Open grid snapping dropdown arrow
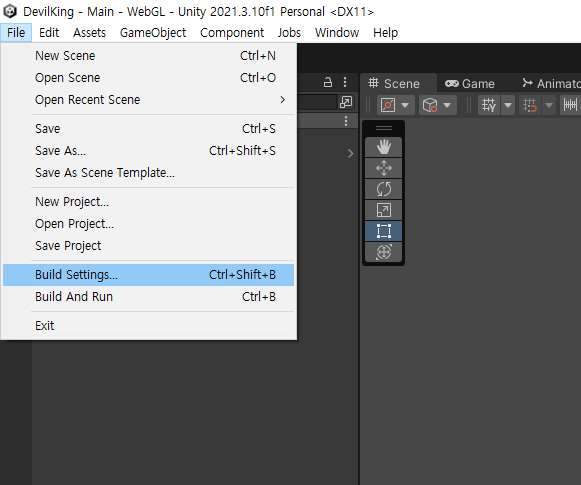The image size is (581, 485). tap(549, 106)
